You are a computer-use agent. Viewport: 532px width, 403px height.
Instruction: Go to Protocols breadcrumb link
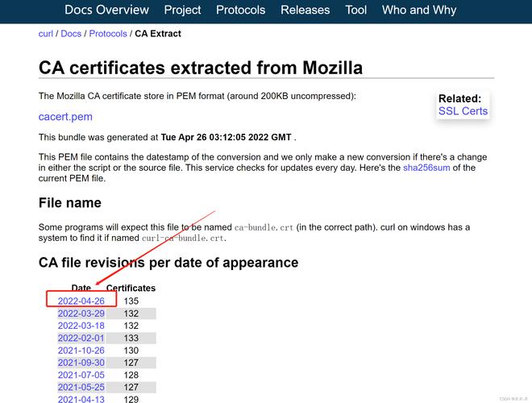[108, 34]
